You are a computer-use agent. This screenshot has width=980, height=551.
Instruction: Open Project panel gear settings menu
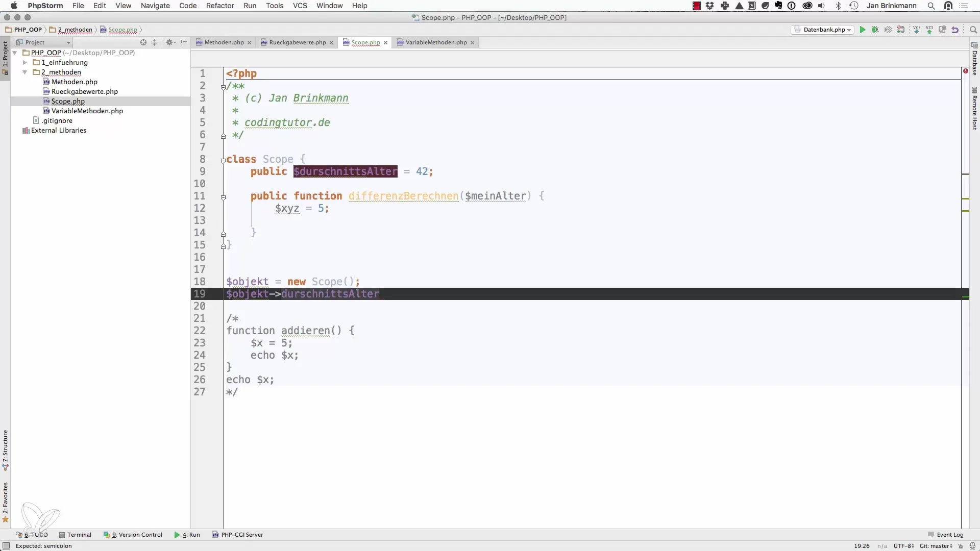170,42
